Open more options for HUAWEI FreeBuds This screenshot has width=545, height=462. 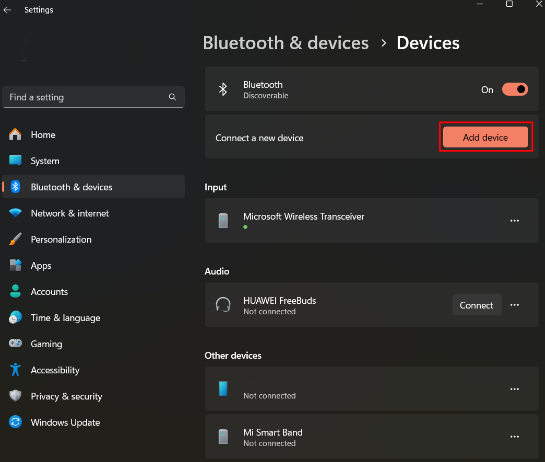514,305
